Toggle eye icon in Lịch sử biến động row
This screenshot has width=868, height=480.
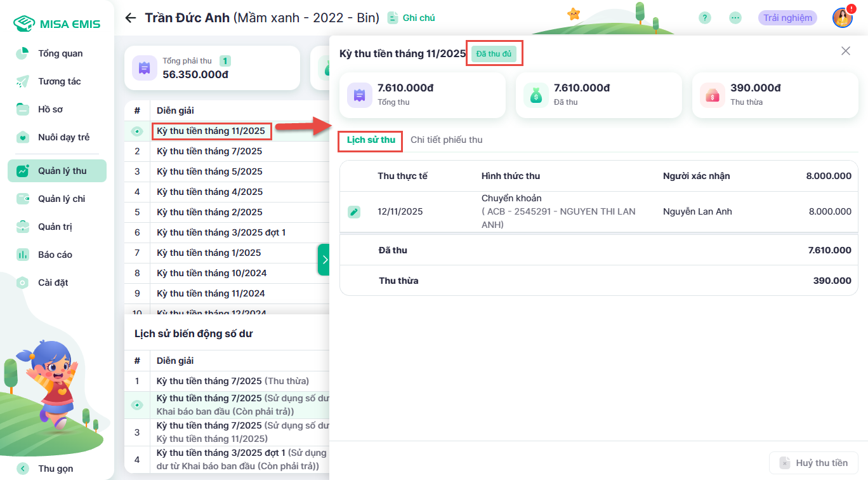tap(137, 405)
